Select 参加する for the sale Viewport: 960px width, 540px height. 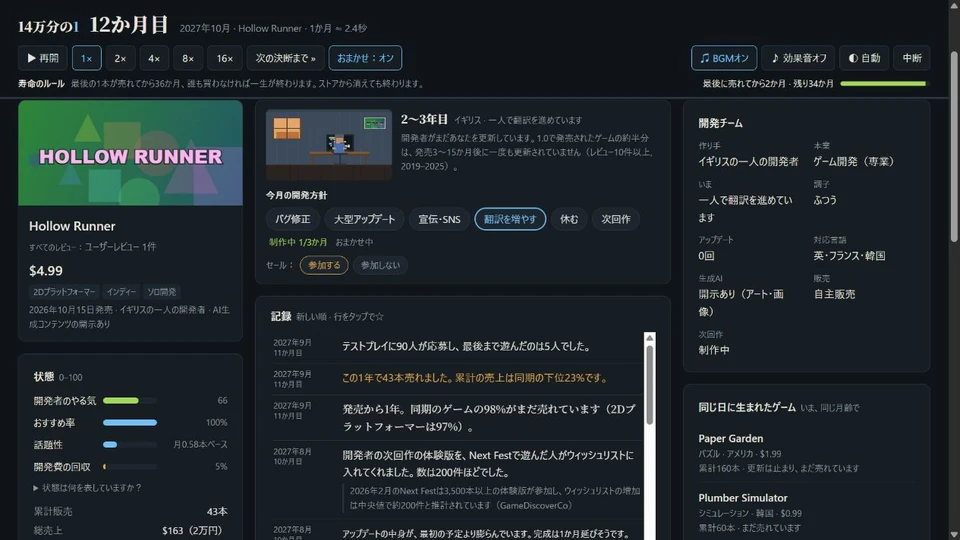pos(324,265)
